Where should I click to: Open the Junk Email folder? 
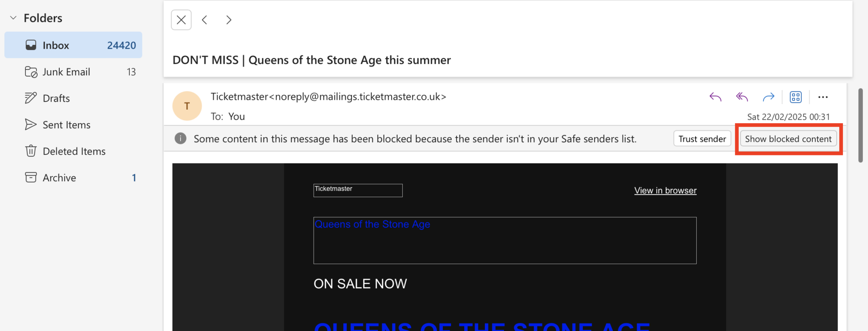(67, 72)
